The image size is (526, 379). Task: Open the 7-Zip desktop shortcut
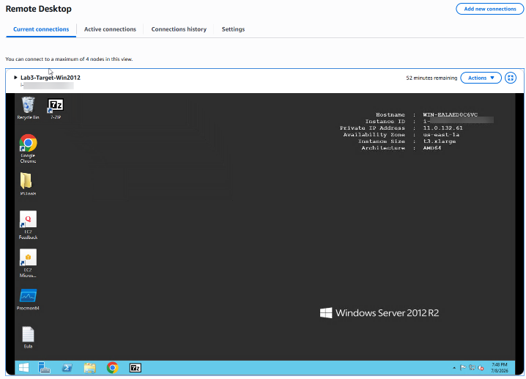[56, 108]
